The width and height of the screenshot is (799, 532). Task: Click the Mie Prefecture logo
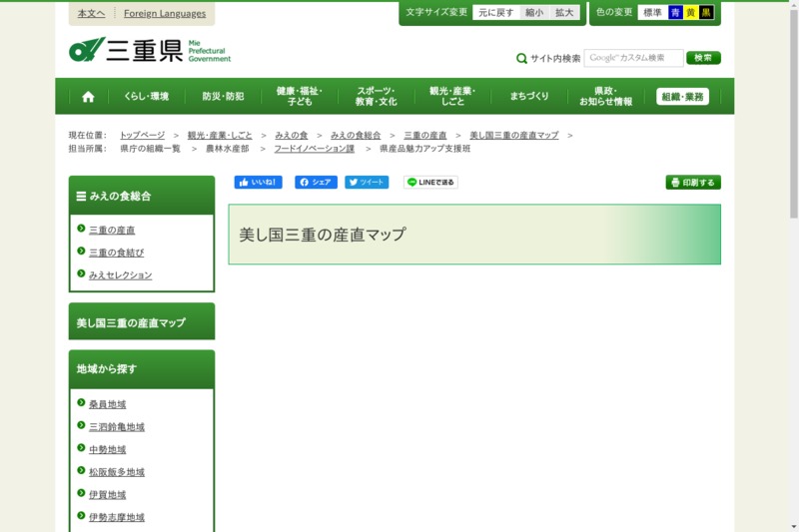(x=149, y=51)
